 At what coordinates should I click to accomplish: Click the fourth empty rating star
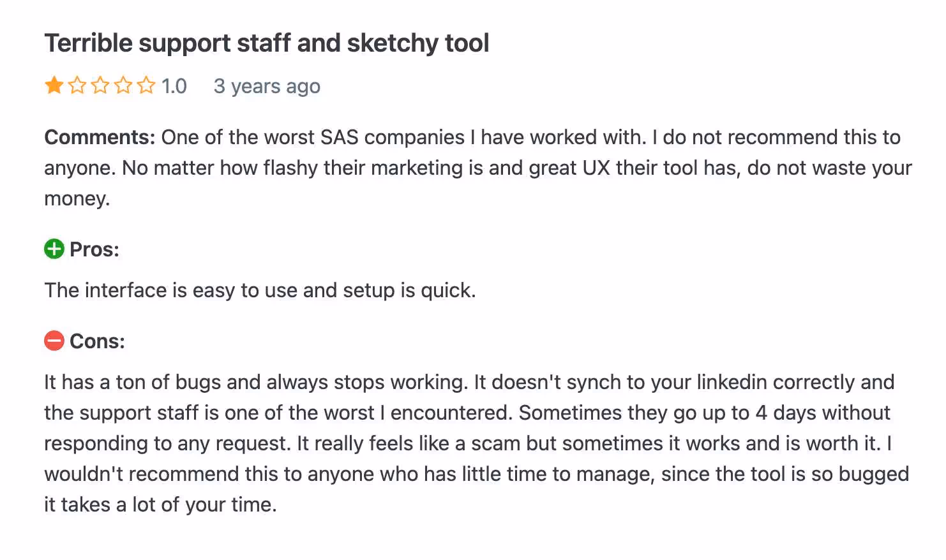123,85
